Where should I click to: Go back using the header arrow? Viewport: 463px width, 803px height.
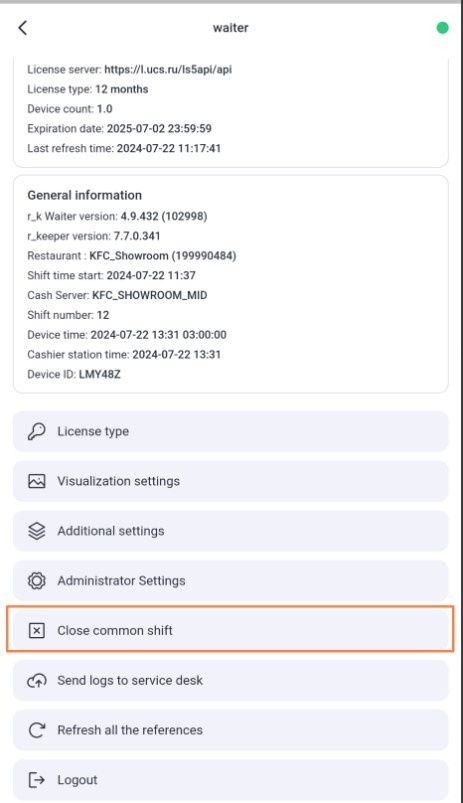point(23,28)
